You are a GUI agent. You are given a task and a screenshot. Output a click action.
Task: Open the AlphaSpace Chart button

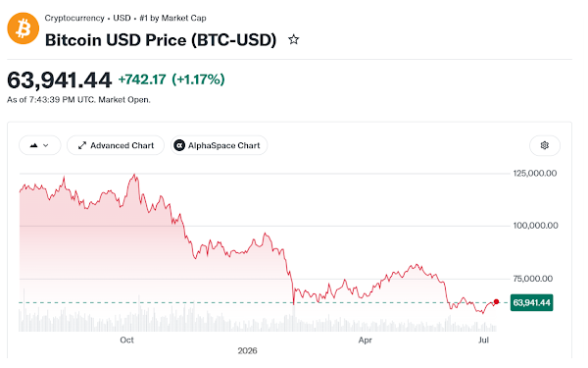coord(219,145)
